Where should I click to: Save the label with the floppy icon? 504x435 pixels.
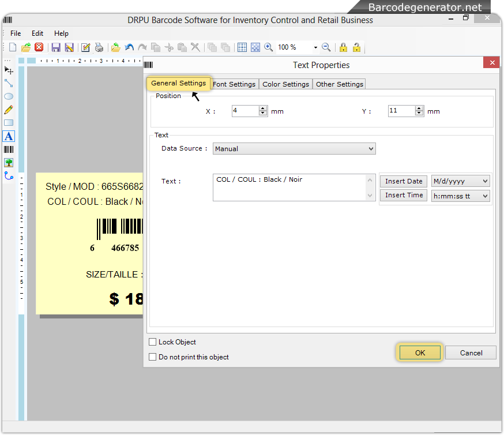click(56, 47)
